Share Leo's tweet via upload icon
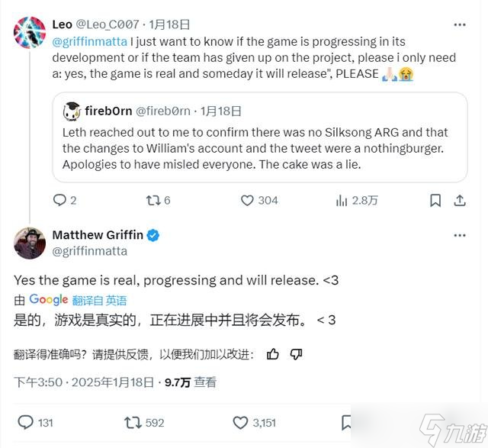Viewport: 488px width, 448px height. point(459,200)
